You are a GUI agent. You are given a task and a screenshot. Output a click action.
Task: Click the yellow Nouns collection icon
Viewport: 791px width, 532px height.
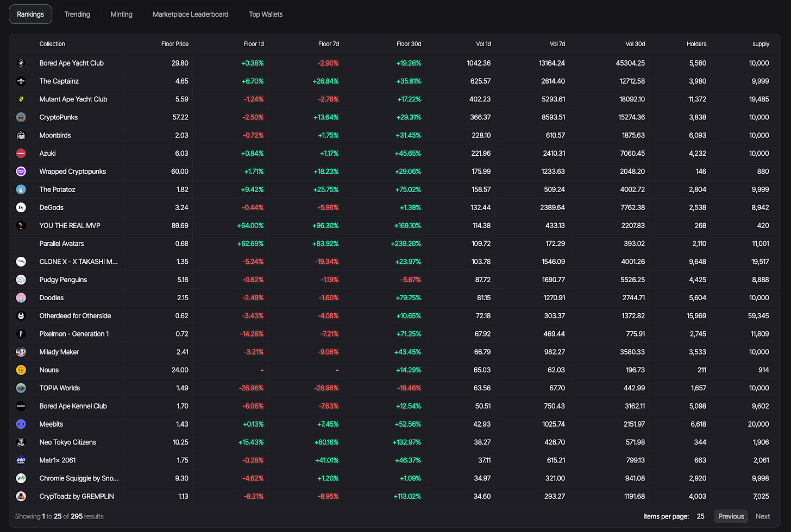(x=21, y=370)
